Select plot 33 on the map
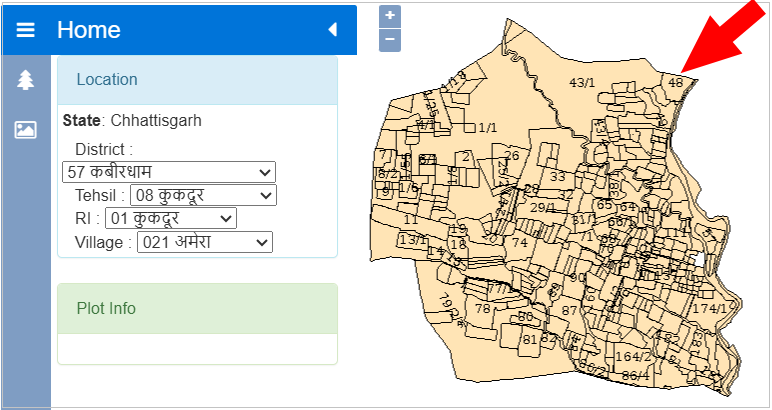The width and height of the screenshot is (772, 410). click(x=557, y=176)
